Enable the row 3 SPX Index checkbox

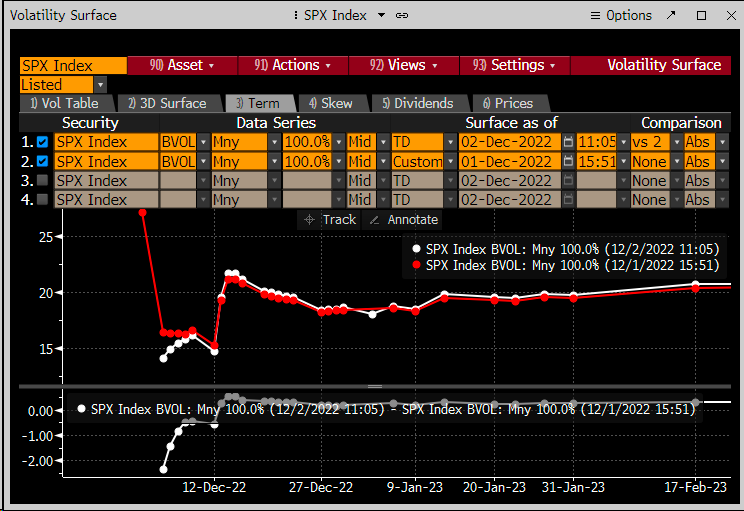(42, 180)
